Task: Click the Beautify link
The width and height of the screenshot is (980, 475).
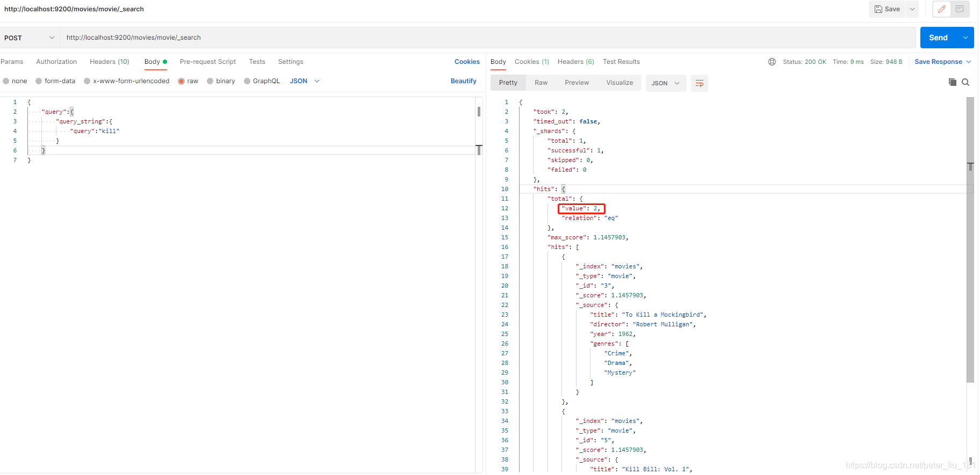Action: click(463, 81)
